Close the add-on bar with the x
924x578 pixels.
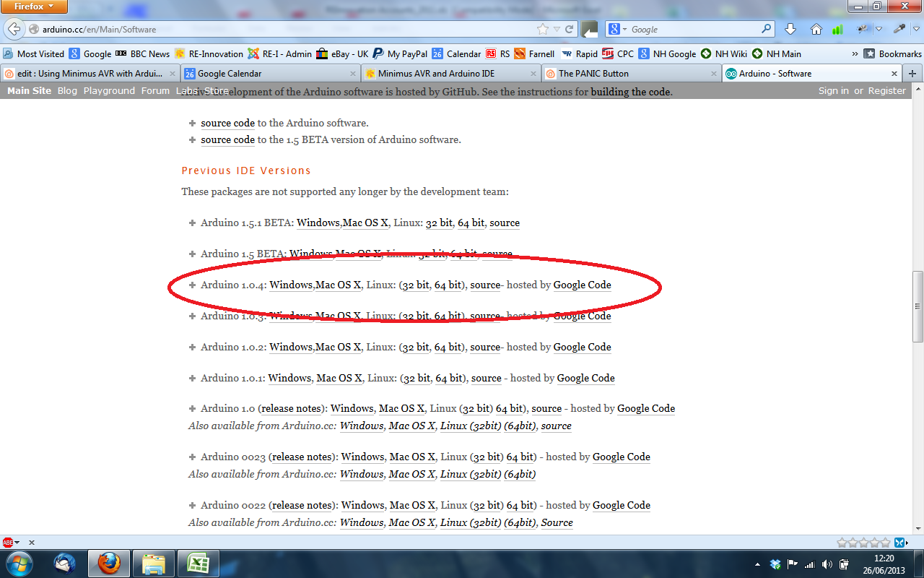32,542
